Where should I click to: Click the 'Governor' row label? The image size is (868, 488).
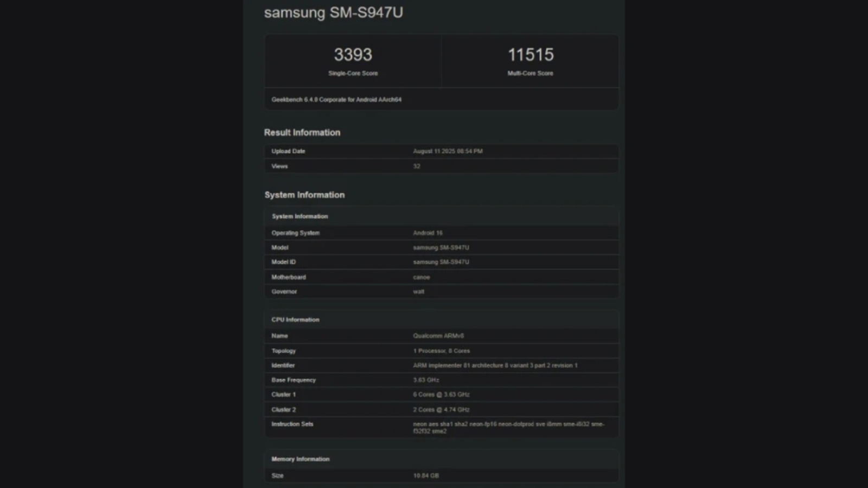pos(284,292)
